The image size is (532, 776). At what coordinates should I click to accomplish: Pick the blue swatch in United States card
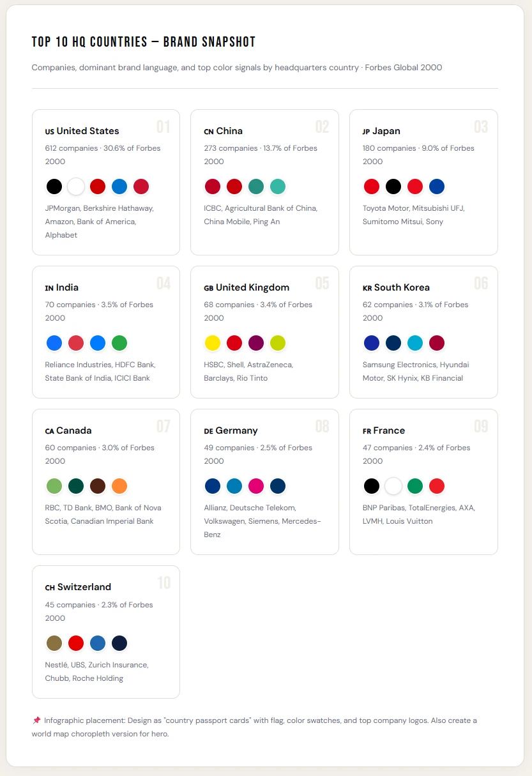[119, 186]
